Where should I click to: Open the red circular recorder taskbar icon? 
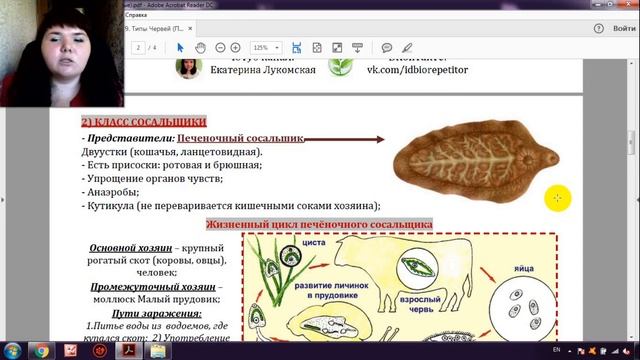pos(100,351)
